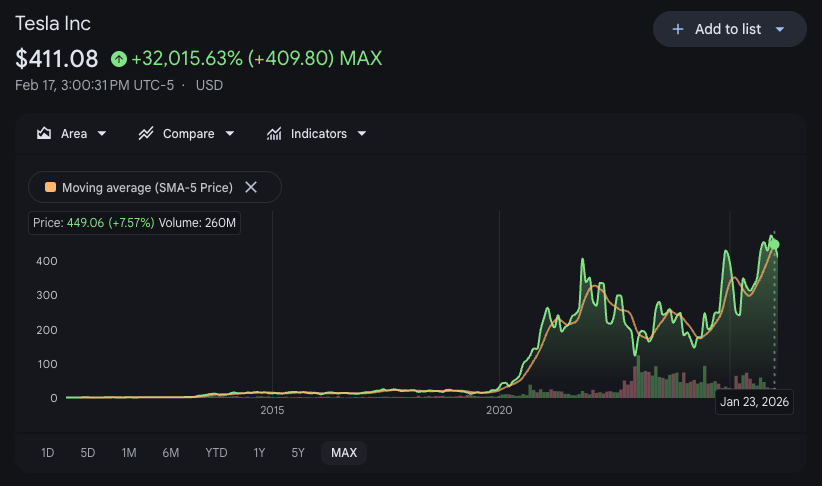Click the $411.08 price value
822x486 pixels.
57,58
